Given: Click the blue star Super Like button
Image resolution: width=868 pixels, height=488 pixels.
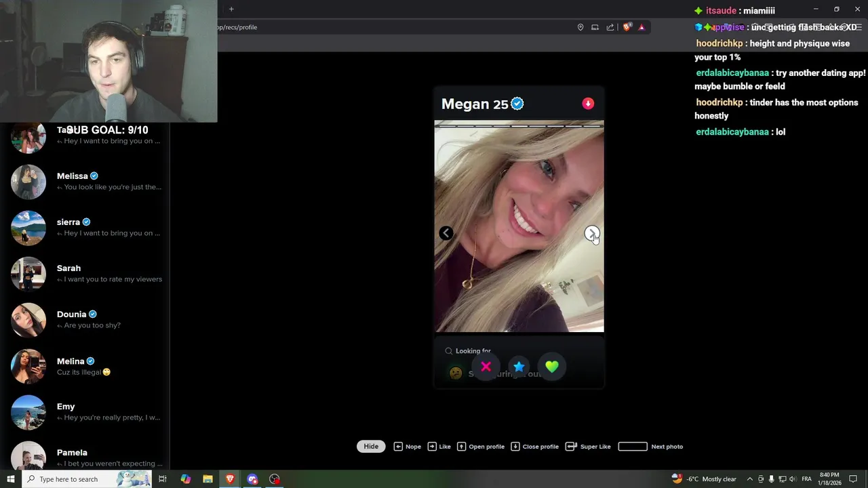Looking at the screenshot, I should (x=519, y=367).
